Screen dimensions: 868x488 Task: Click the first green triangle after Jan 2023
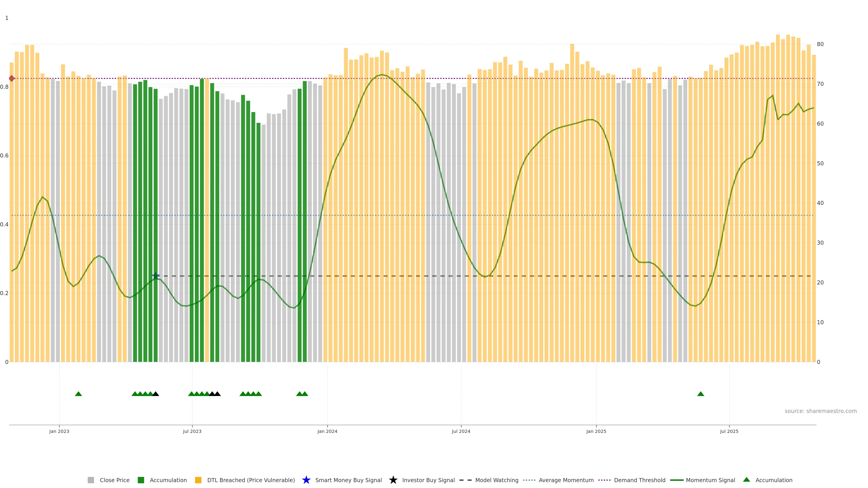(78, 394)
